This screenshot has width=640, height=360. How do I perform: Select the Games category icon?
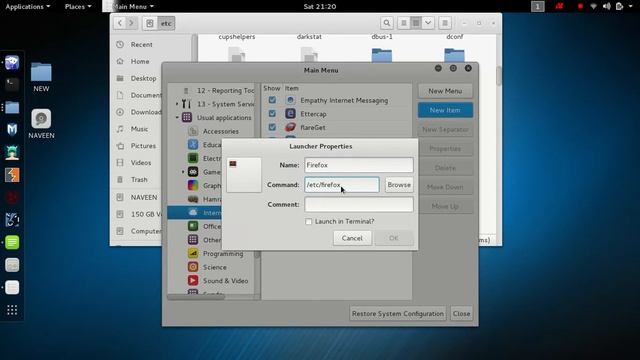point(193,172)
